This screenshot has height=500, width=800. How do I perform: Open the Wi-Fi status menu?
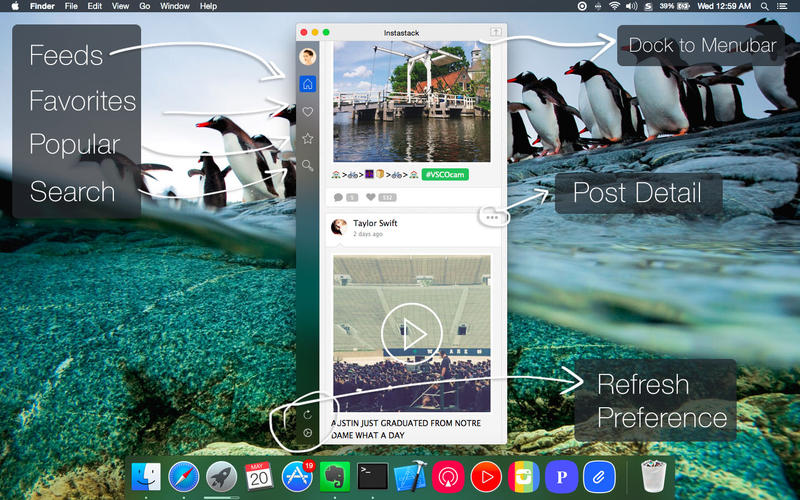tap(613, 6)
